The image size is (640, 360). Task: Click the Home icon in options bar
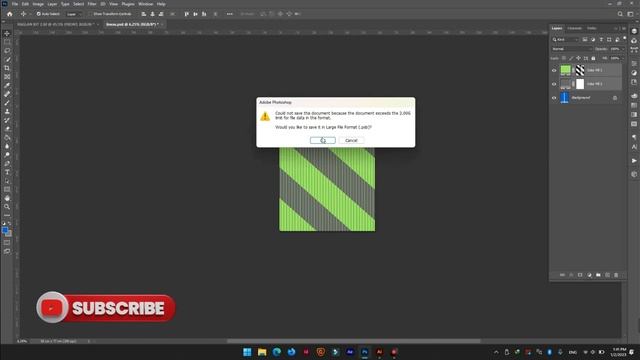coord(9,14)
